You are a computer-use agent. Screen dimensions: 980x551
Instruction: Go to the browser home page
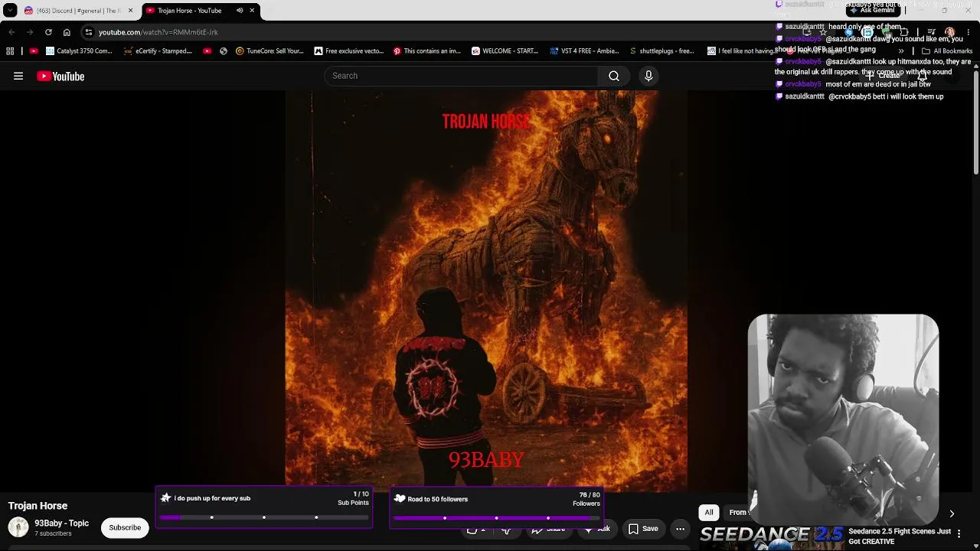(67, 32)
